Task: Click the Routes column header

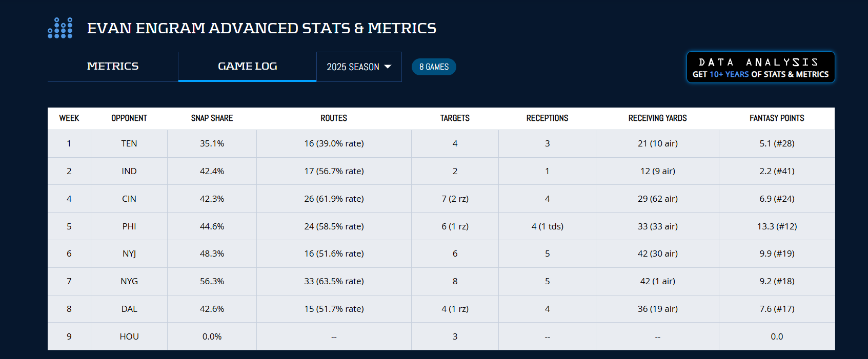Action: (334, 118)
